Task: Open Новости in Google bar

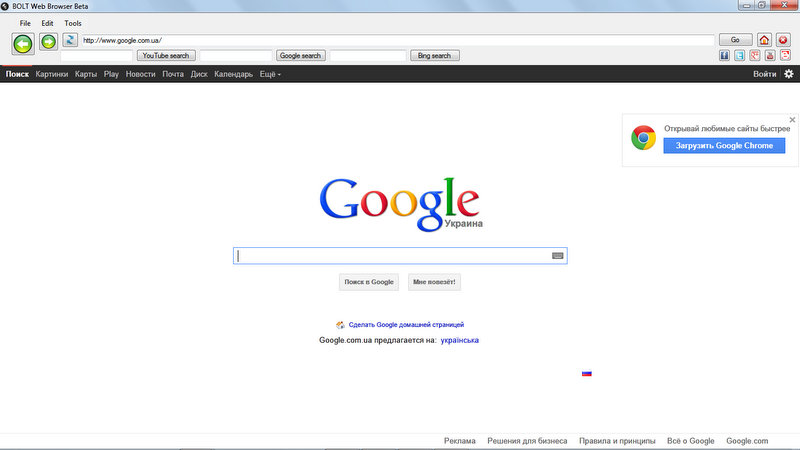Action: [x=140, y=74]
